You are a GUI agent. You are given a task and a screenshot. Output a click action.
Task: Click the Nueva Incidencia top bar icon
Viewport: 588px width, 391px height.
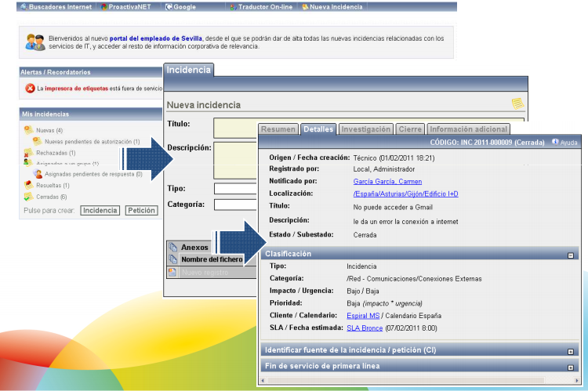(x=305, y=7)
